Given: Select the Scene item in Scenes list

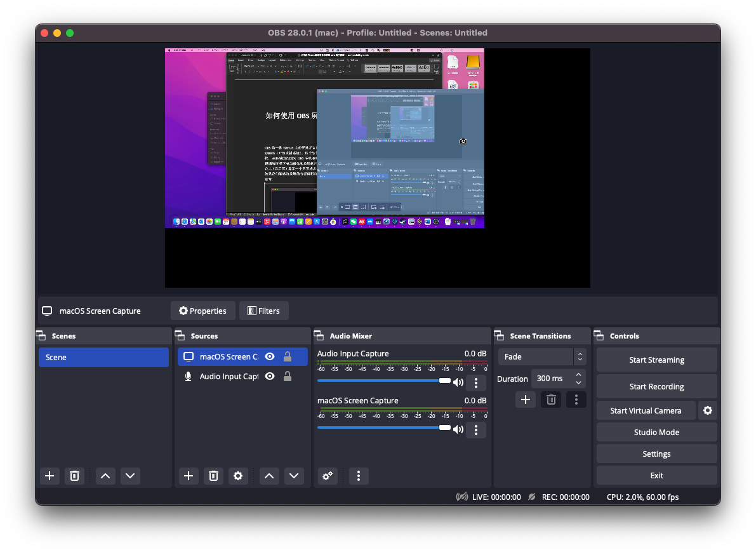Looking at the screenshot, I should (103, 358).
